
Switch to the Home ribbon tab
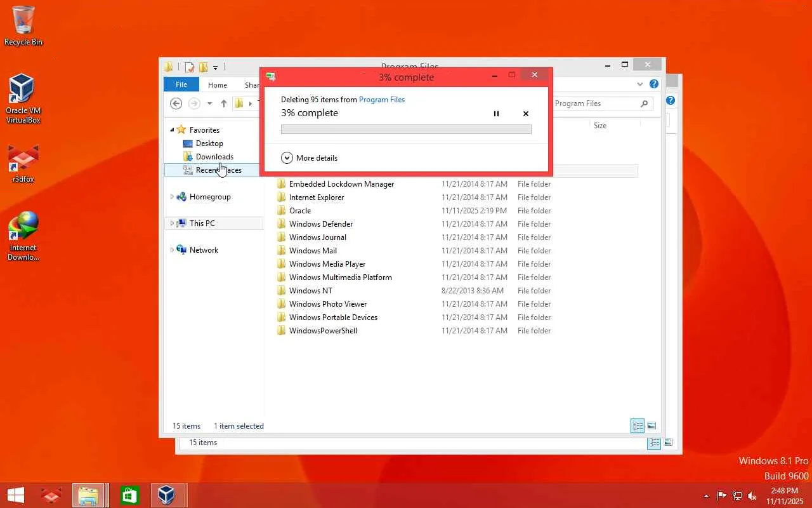(218, 85)
